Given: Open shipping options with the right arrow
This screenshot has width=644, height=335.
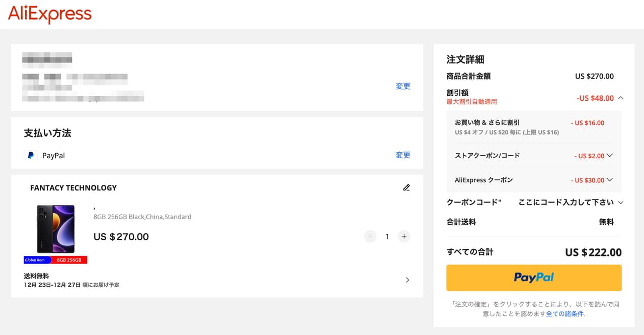Looking at the screenshot, I should tap(407, 280).
